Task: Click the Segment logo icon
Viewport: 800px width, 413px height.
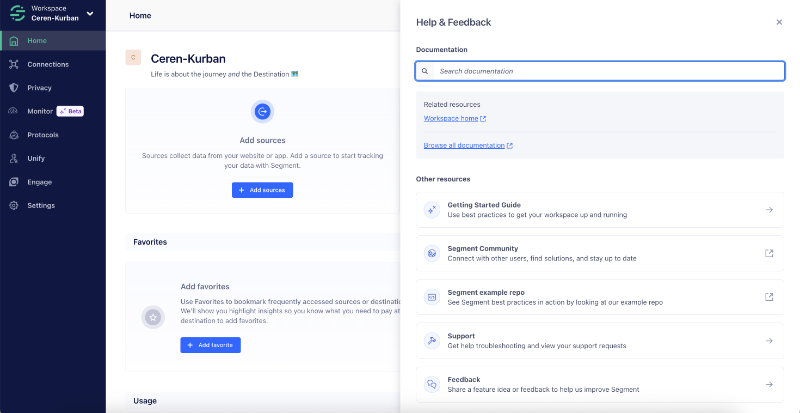Action: pos(17,13)
